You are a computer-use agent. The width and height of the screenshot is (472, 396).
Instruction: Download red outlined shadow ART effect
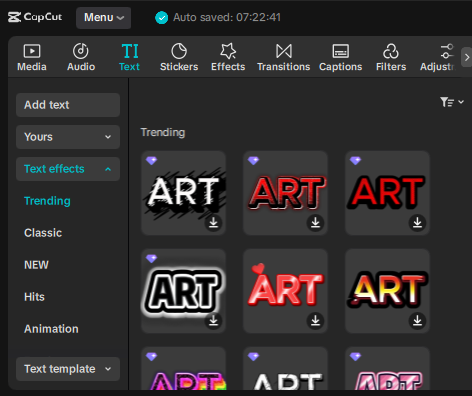[x=315, y=222]
